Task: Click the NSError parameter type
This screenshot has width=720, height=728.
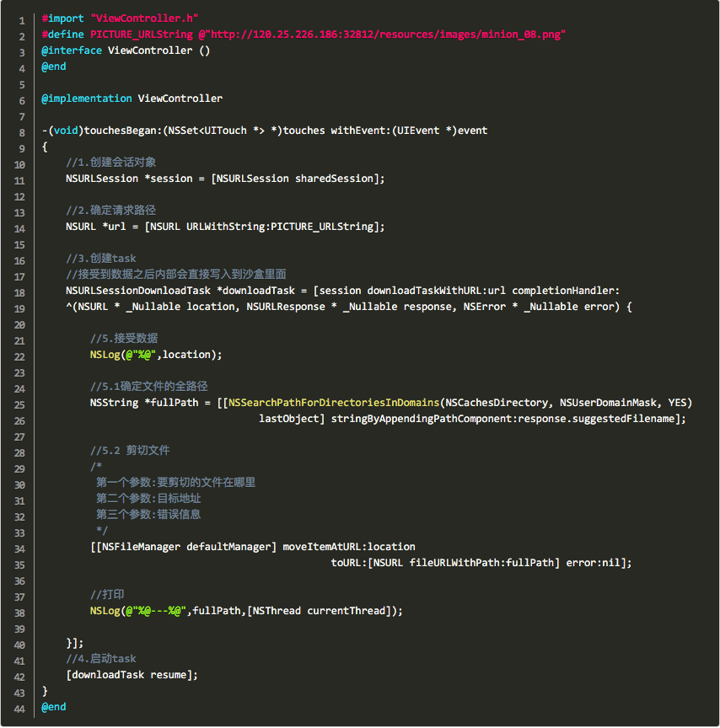Action: point(485,307)
